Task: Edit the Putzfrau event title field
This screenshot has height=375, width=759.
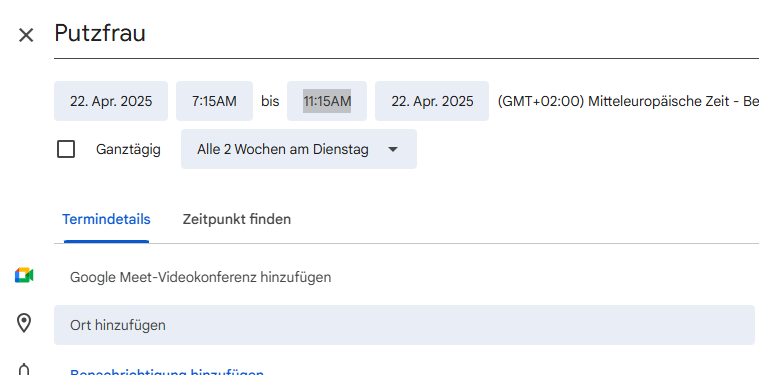Action: pos(407,34)
